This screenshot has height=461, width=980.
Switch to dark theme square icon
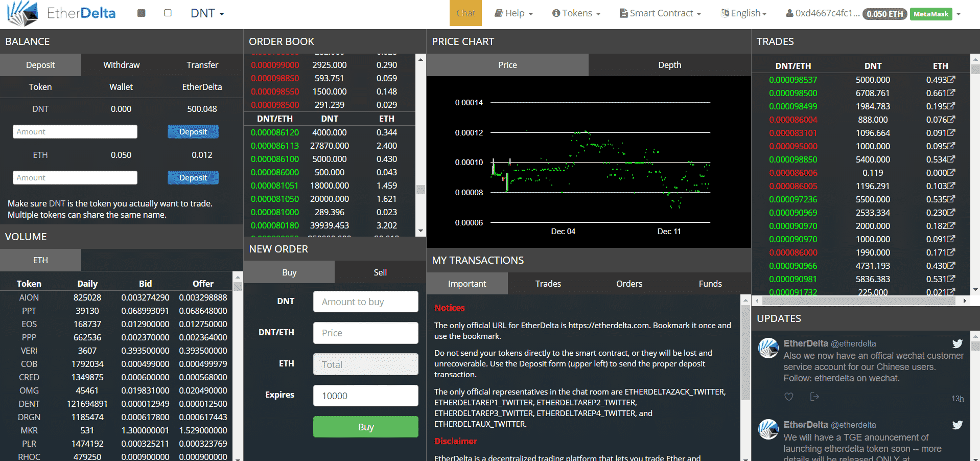[x=142, y=13]
